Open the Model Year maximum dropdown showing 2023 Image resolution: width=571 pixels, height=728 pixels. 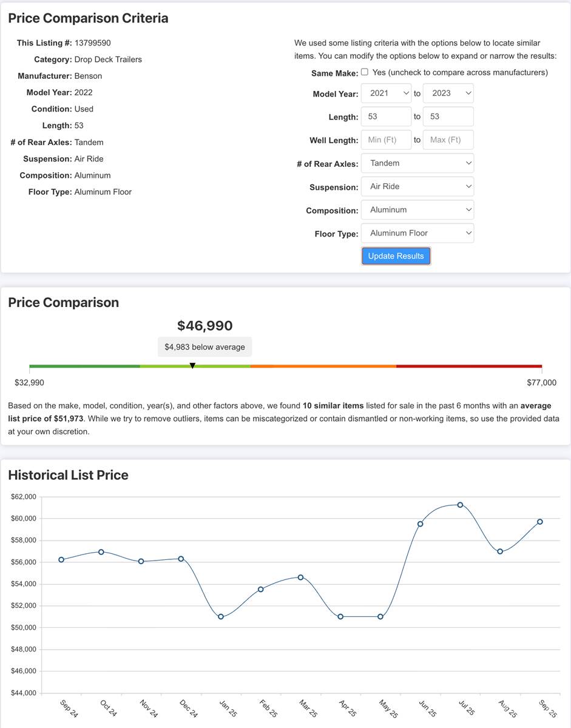pyautogui.click(x=448, y=93)
